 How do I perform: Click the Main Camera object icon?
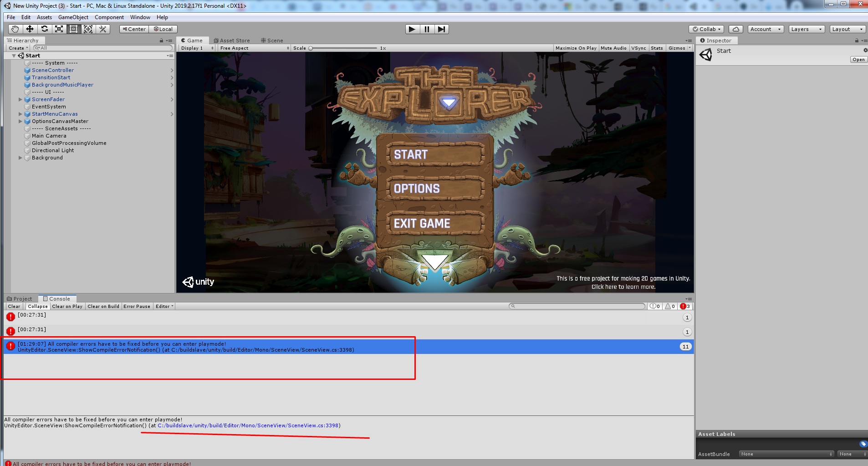[27, 136]
